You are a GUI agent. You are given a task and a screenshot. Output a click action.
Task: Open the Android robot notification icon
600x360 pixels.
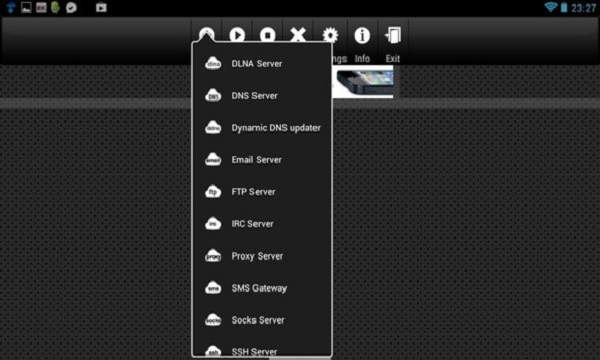[x=55, y=7]
